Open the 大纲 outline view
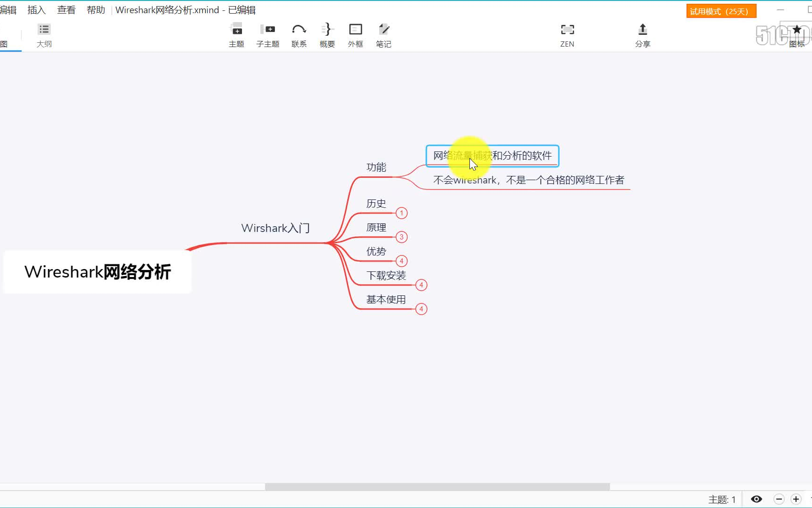The width and height of the screenshot is (812, 508). (44, 36)
